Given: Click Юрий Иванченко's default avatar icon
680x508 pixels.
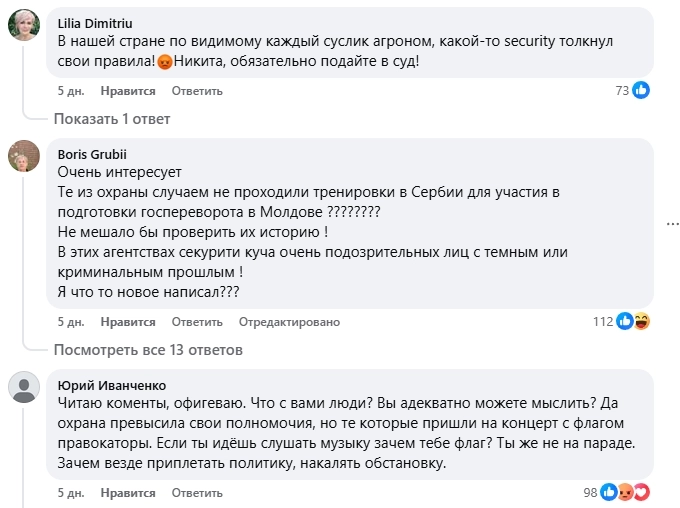Looking at the screenshot, I should (x=24, y=387).
